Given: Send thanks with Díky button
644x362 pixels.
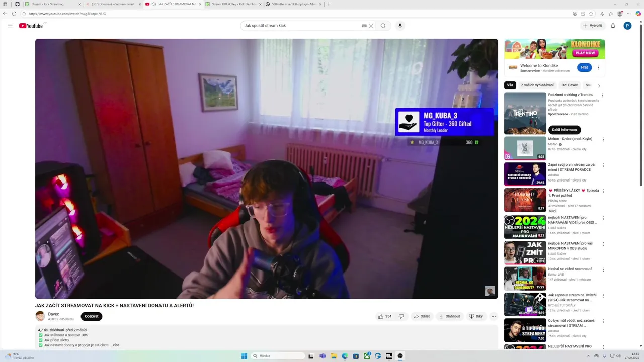Looking at the screenshot, I should click(x=476, y=316).
